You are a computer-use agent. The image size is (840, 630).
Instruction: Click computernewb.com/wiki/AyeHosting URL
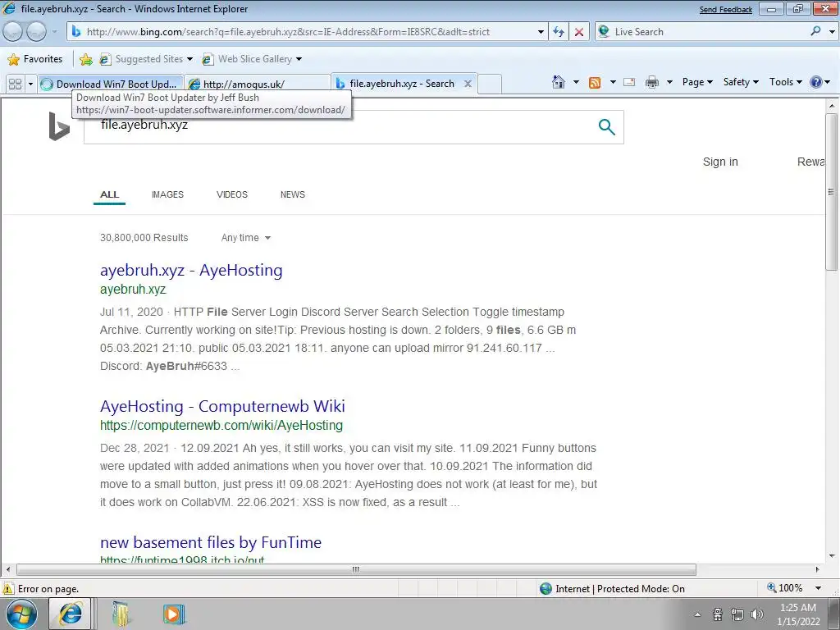(221, 426)
